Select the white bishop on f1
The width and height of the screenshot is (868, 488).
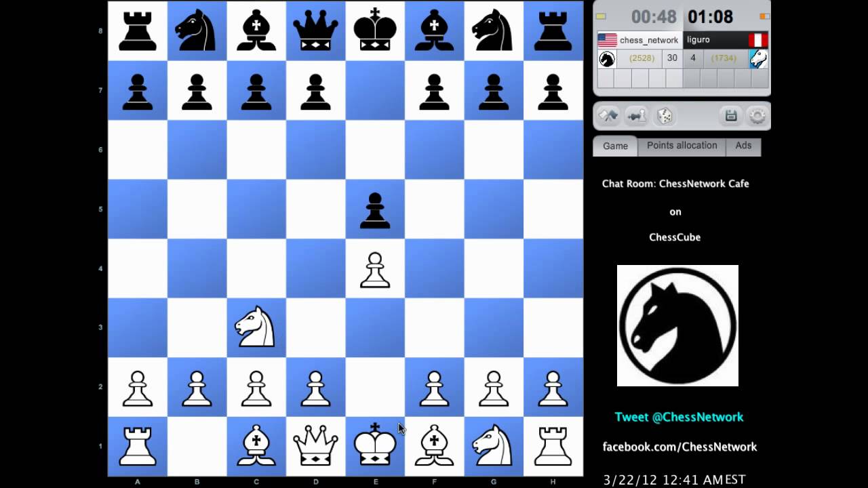435,446
